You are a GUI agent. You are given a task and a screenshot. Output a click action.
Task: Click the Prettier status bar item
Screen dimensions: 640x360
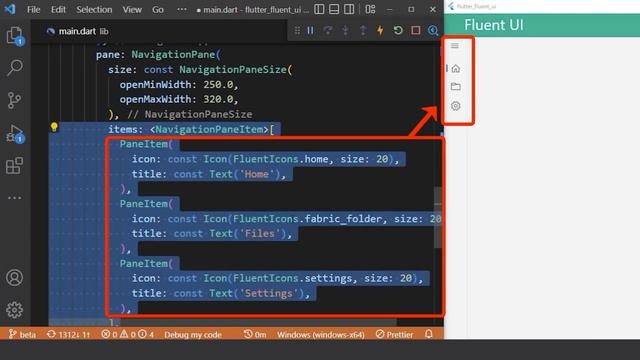click(394, 334)
